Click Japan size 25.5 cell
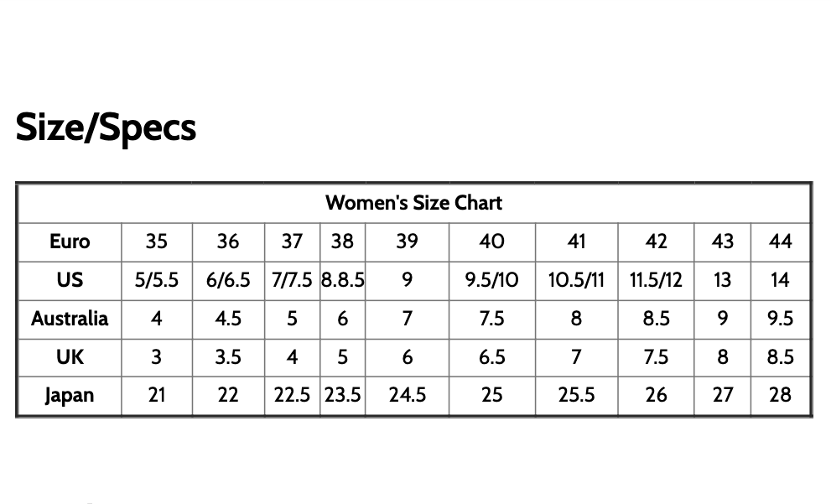 (x=576, y=395)
